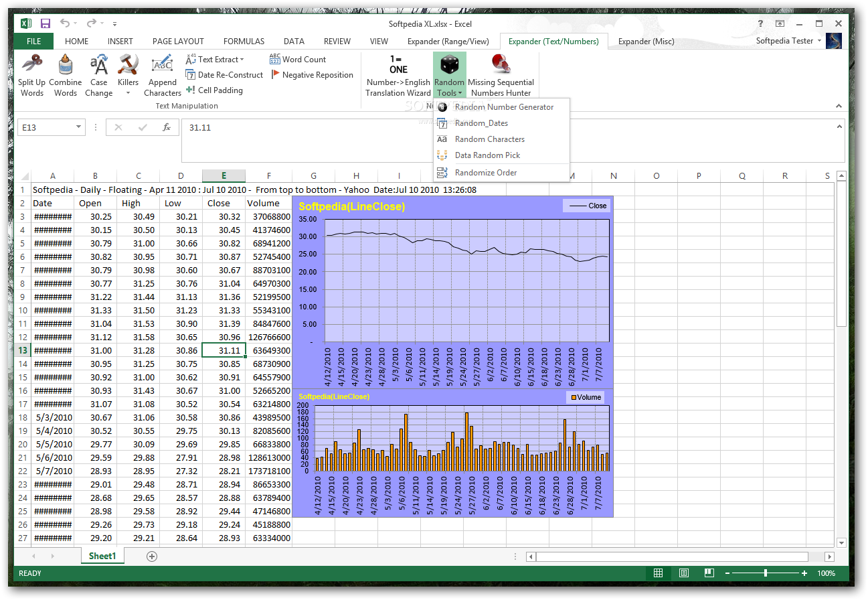The image size is (868, 600).
Task: Select cell containing Volume header
Action: [268, 203]
